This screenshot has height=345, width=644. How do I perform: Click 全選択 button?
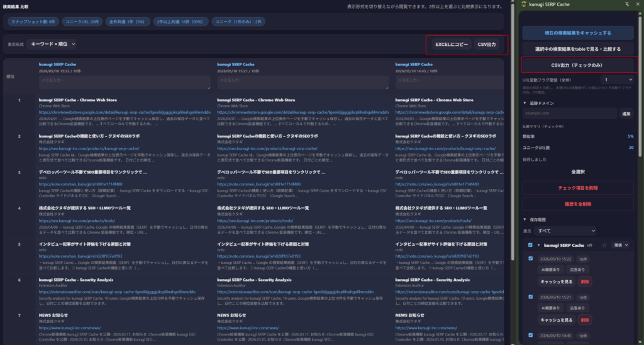578,172
